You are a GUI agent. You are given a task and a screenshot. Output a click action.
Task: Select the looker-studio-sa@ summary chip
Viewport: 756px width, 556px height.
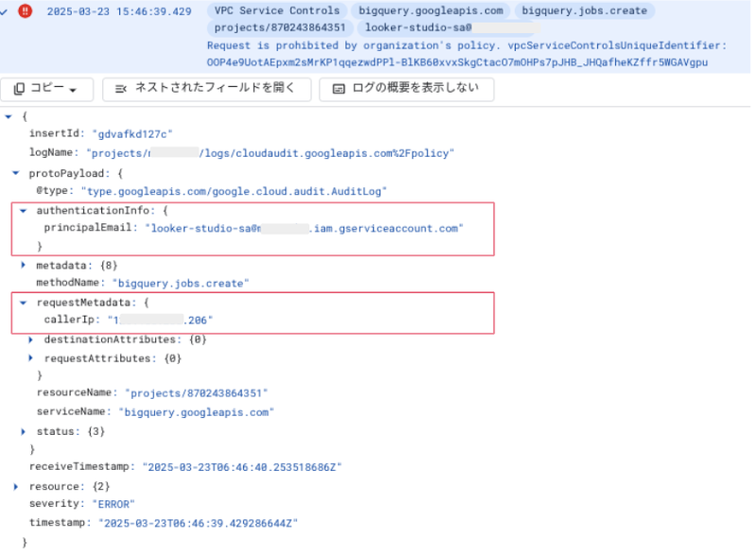coord(449,27)
